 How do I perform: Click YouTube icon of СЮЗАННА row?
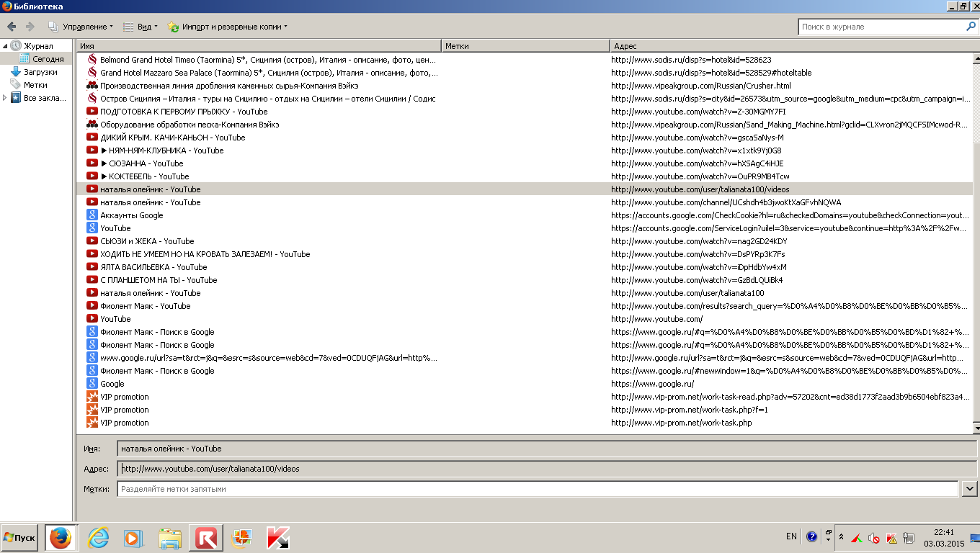(x=92, y=163)
